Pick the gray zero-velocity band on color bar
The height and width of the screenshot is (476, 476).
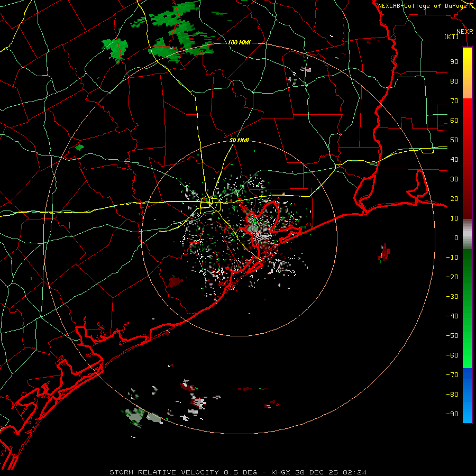pos(467,234)
